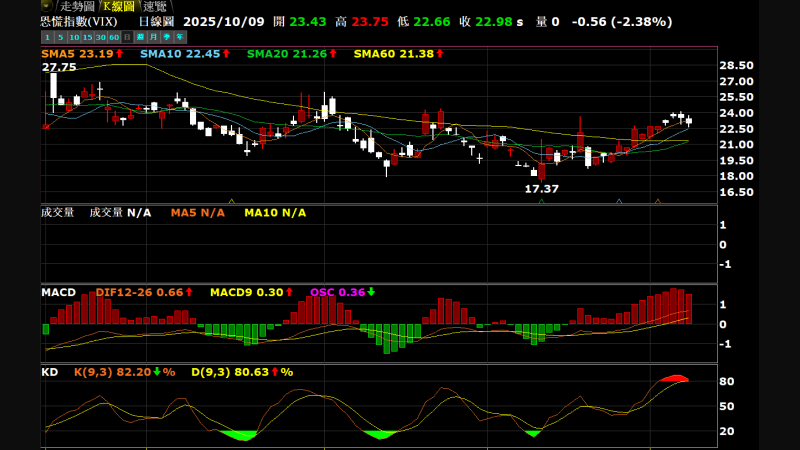Choose the 15-minute chart interval

point(87,37)
